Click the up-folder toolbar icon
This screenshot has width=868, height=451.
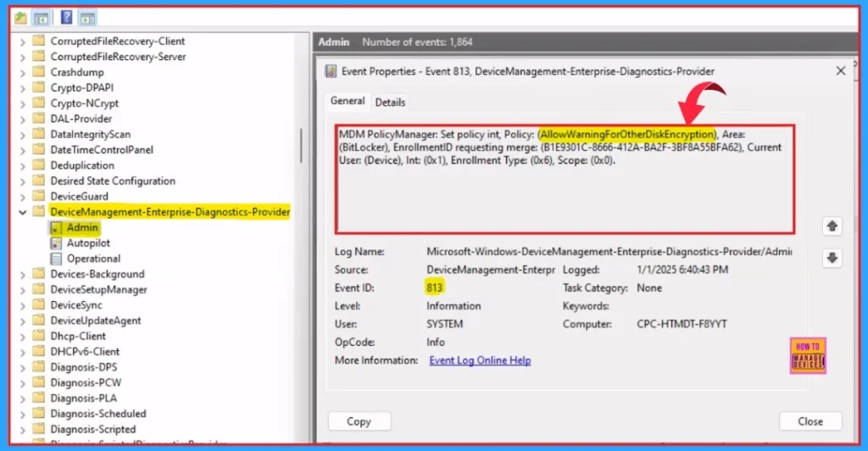(20, 18)
